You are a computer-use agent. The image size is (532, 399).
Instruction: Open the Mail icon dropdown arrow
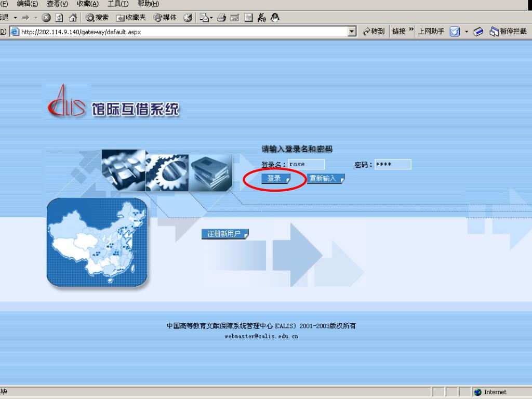pyautogui.click(x=211, y=18)
